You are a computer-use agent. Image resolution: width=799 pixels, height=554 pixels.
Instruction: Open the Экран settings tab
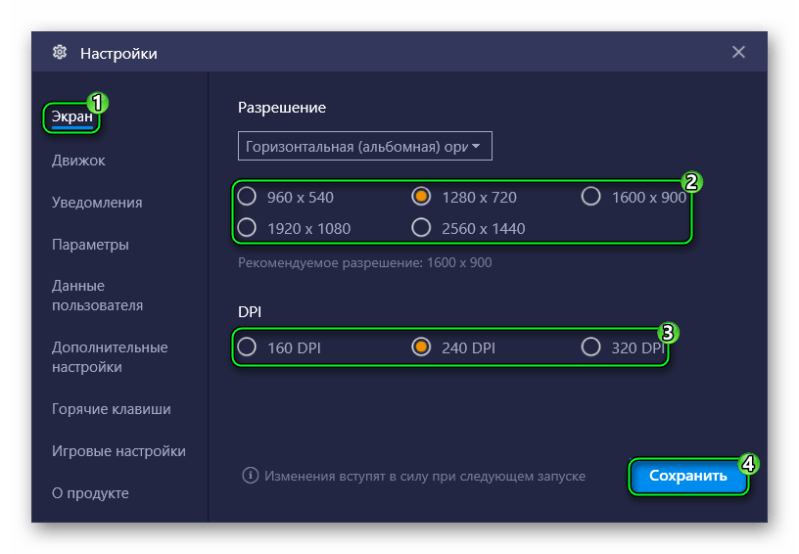click(x=72, y=117)
